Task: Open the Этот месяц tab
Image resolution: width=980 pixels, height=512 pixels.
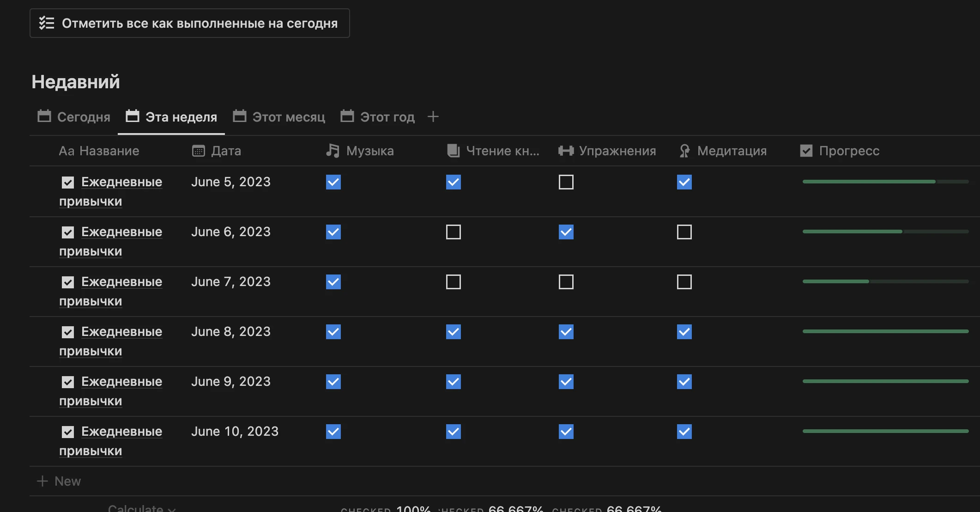Action: 279,117
